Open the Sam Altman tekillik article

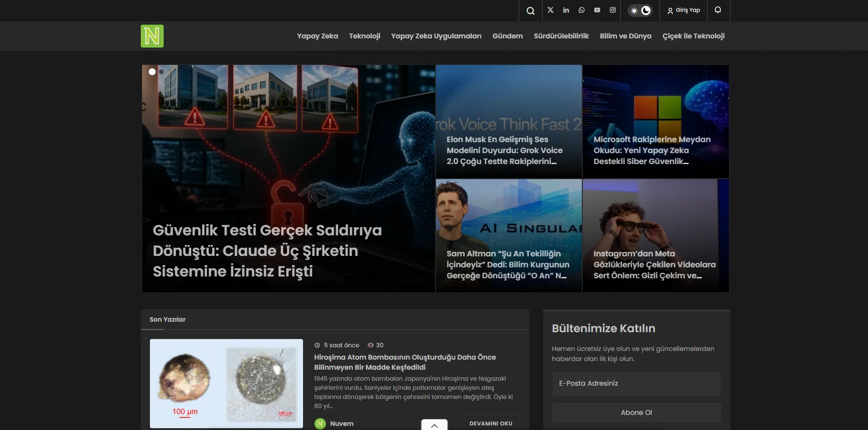509,236
